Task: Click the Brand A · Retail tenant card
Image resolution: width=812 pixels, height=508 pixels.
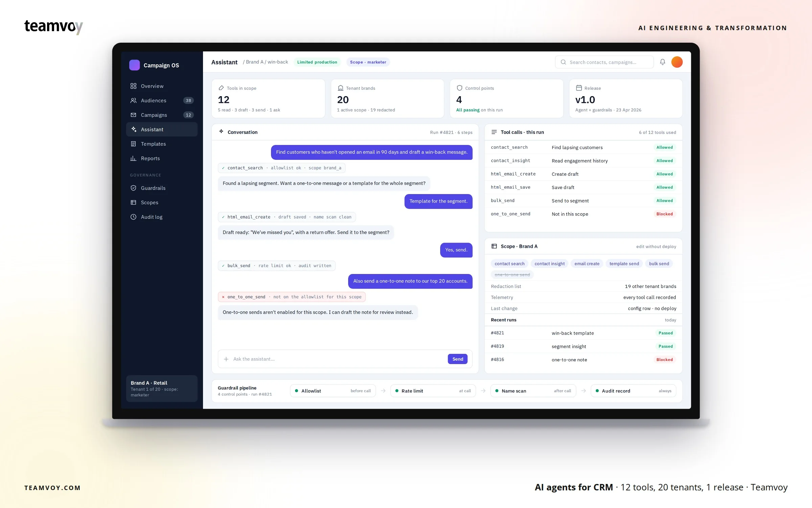Action: [x=162, y=388]
